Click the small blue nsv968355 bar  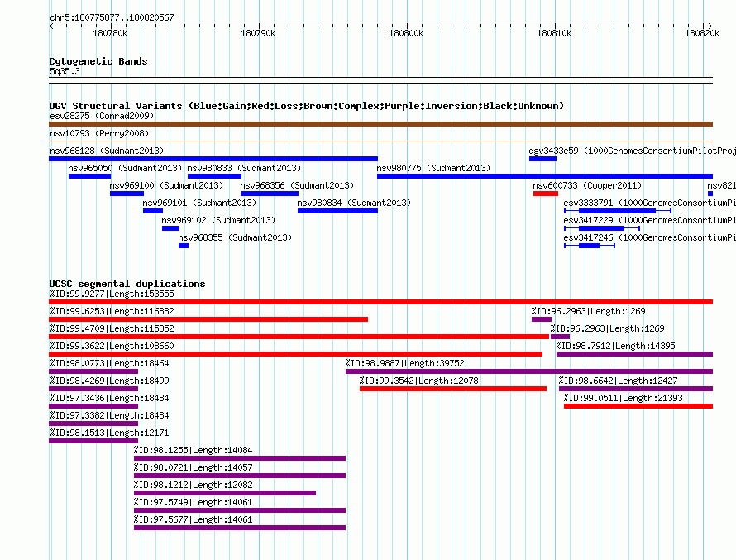184,246
